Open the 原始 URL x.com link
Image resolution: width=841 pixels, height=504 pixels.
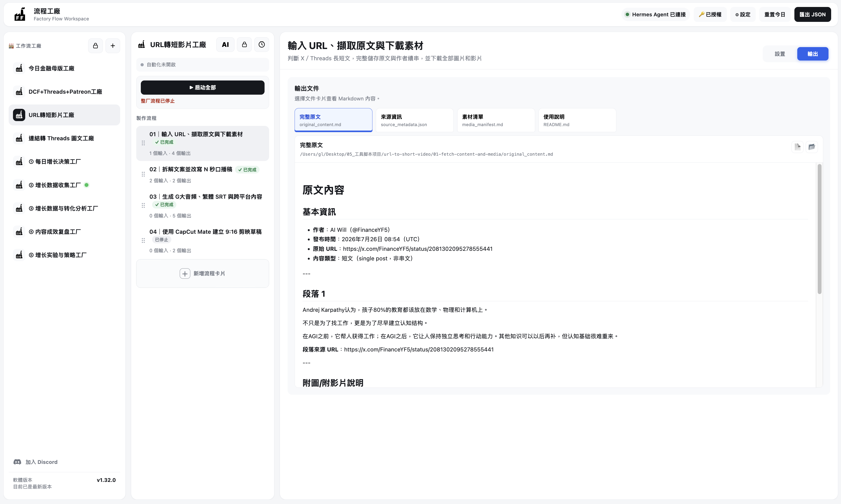[417, 249]
